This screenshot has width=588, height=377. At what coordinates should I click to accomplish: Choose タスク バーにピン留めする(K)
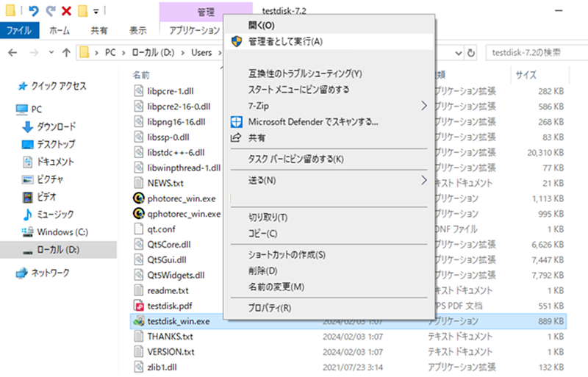point(329,159)
